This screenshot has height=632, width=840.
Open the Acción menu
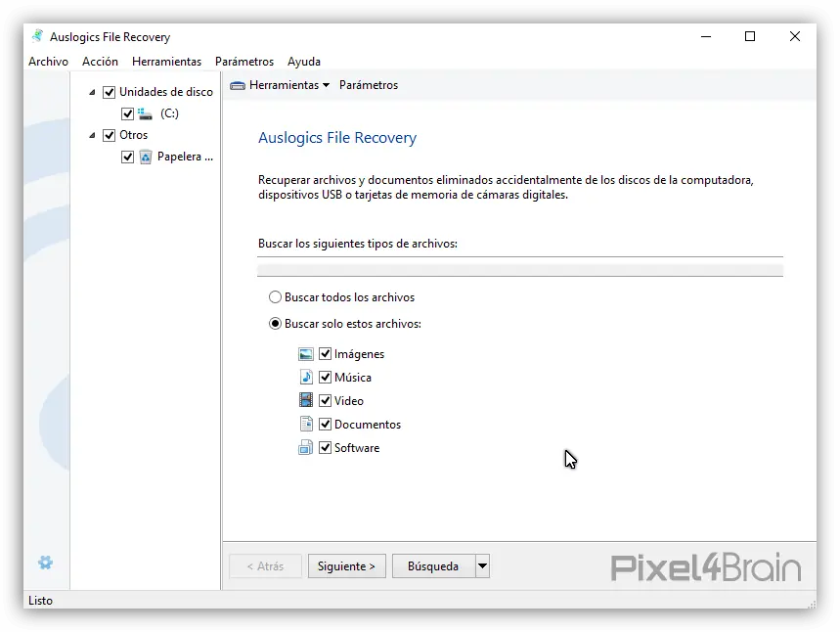[100, 62]
